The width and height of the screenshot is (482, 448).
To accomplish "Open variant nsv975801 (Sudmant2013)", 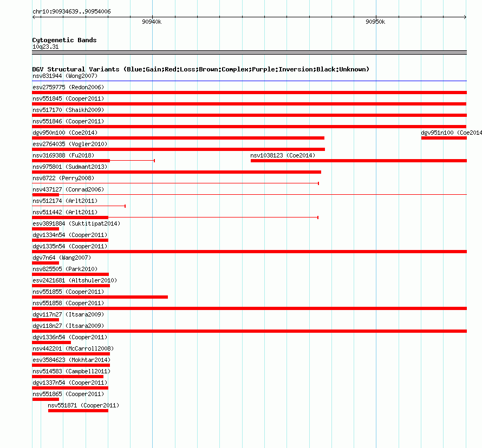I will coord(70,167).
